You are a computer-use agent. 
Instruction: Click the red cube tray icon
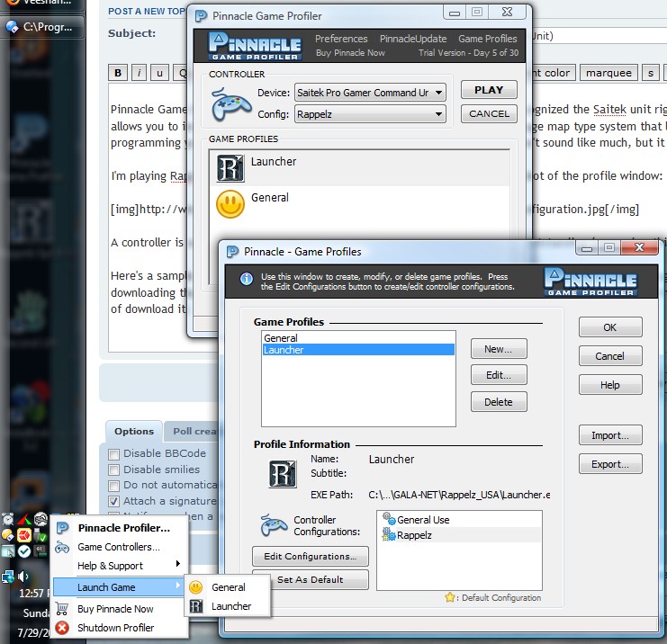tap(24, 535)
